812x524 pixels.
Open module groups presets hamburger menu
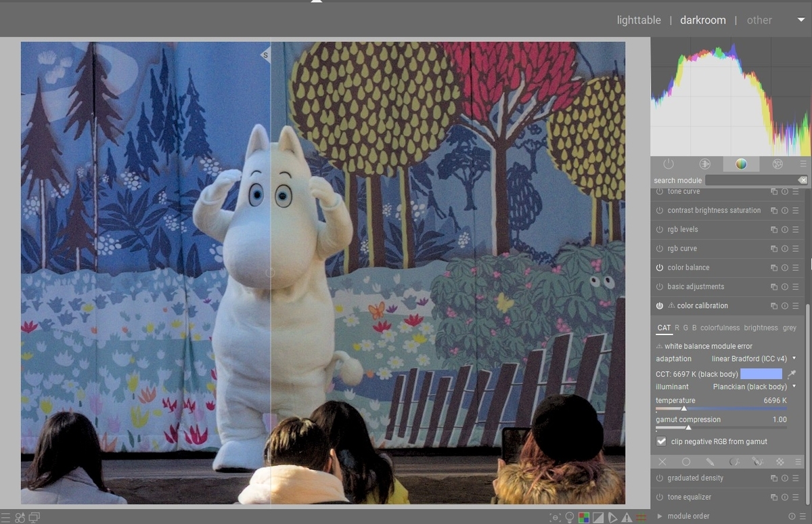pos(803,164)
